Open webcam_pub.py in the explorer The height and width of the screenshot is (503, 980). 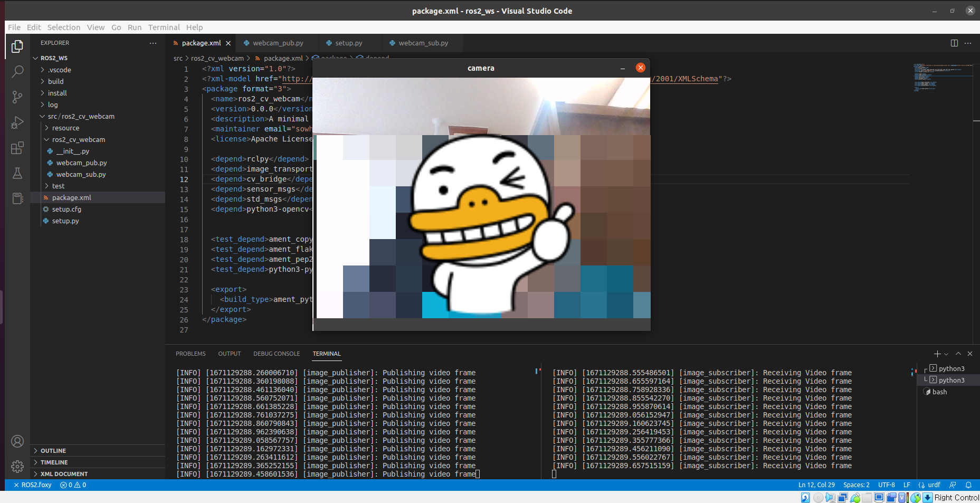coord(98,163)
